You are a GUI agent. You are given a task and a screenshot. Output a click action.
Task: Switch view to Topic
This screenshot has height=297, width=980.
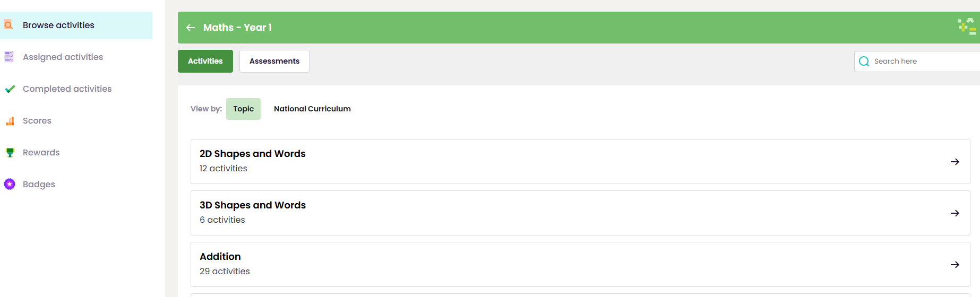(243, 109)
